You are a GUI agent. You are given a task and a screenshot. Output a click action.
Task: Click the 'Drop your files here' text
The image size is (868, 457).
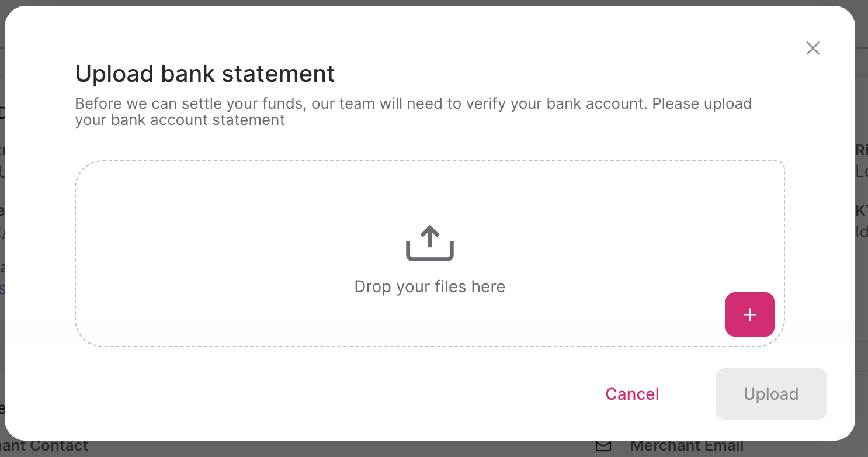[x=429, y=286]
